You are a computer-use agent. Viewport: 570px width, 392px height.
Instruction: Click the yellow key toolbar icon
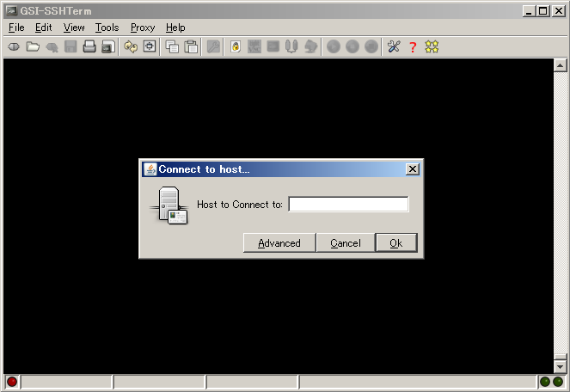pos(235,46)
